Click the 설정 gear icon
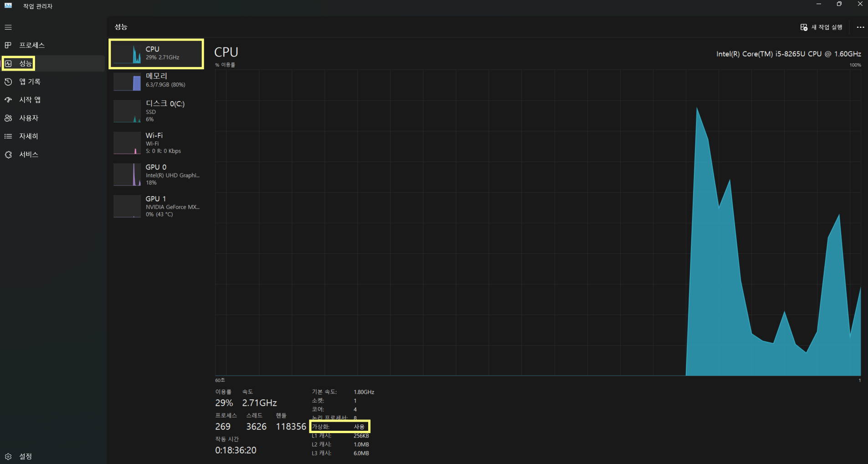868x464 pixels. [8, 456]
